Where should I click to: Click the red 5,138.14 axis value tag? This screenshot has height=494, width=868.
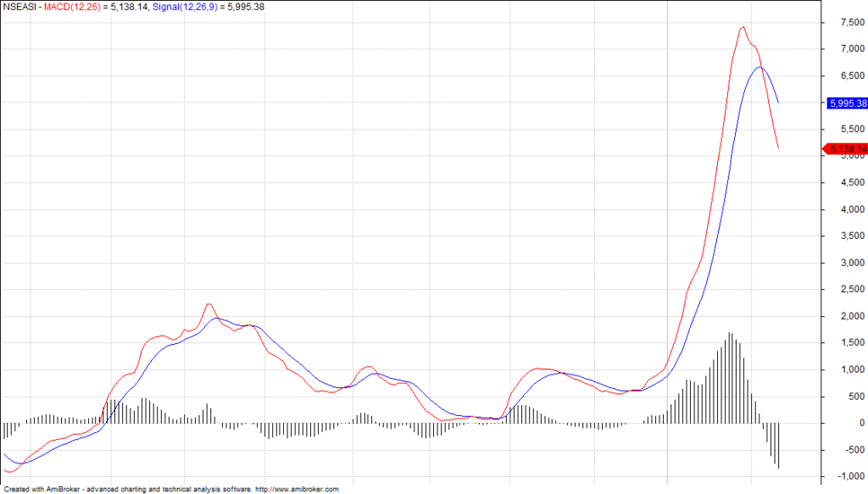pyautogui.click(x=847, y=149)
